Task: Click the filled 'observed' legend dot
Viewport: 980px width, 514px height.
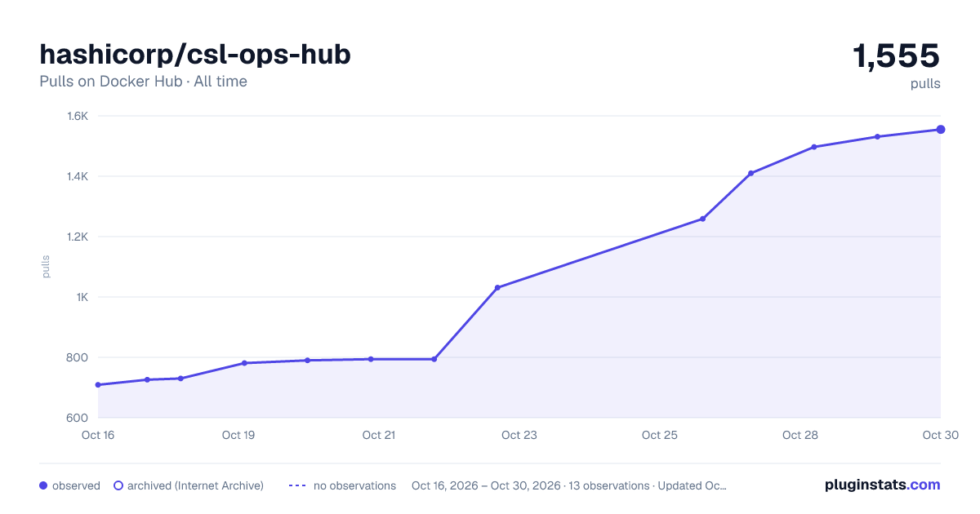Action: point(43,485)
